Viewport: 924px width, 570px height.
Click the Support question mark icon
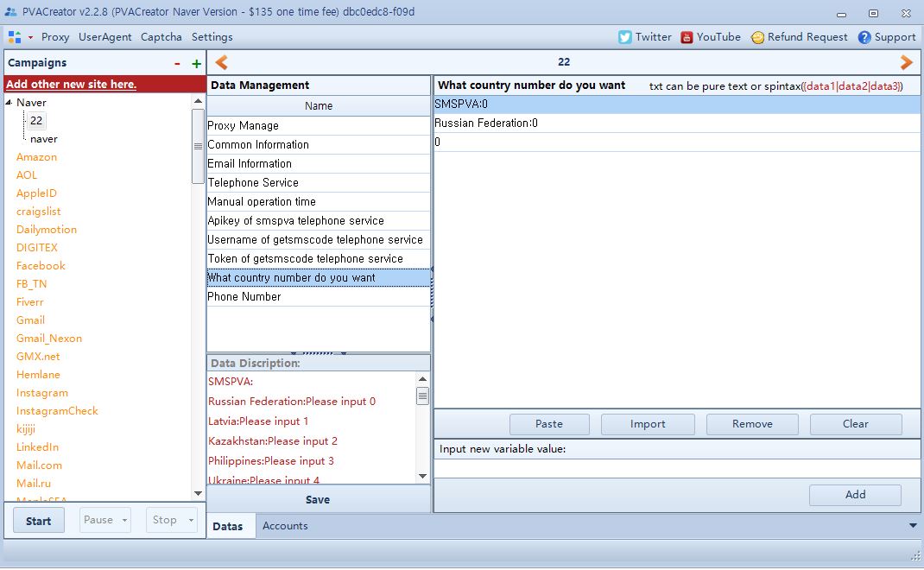point(864,37)
